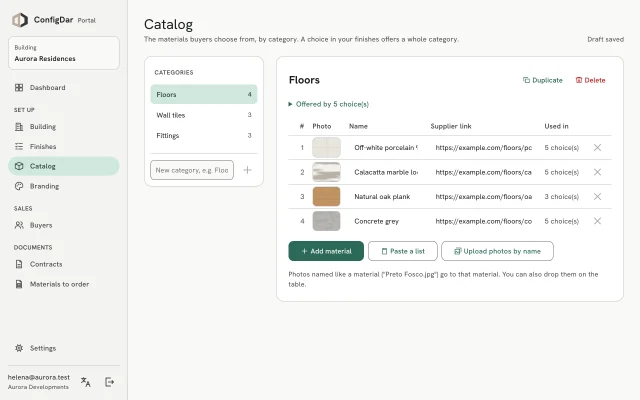This screenshot has width=640, height=400.
Task: Remove the Calacatta marble row
Action: (x=597, y=172)
